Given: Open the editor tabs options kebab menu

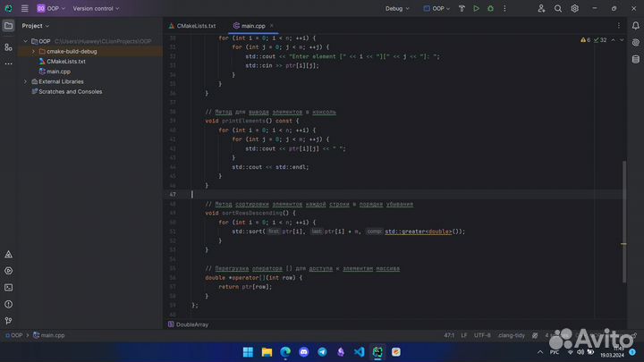Looking at the screenshot, I should tap(619, 25).
